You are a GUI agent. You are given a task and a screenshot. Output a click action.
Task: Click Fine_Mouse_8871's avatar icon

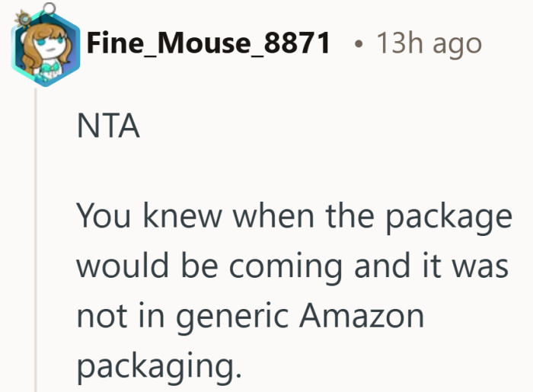[x=46, y=47]
